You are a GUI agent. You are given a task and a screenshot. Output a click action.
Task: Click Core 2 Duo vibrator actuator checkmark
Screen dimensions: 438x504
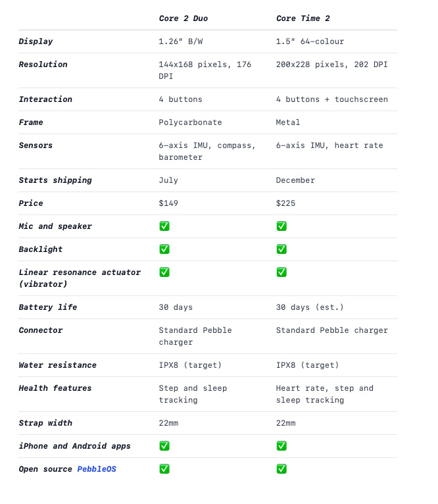[164, 272]
